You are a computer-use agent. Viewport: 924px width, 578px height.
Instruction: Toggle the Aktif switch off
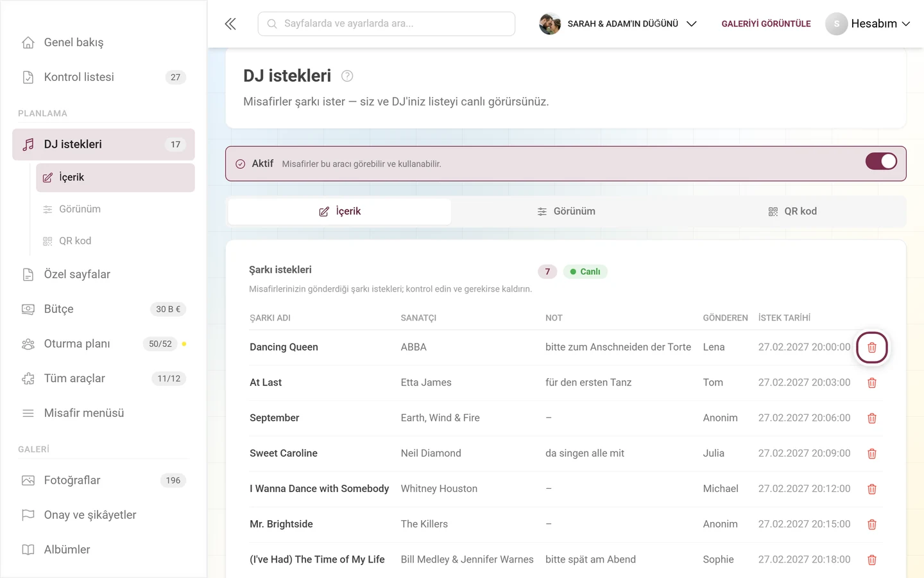[881, 161]
